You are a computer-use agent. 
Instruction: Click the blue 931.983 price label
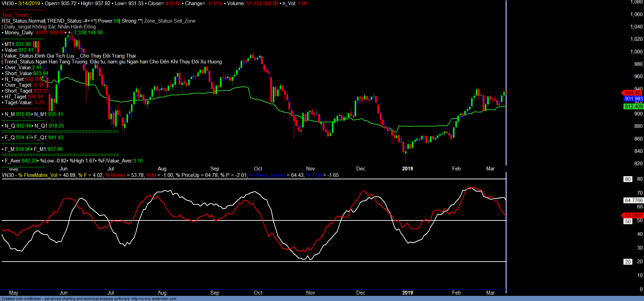point(633,99)
